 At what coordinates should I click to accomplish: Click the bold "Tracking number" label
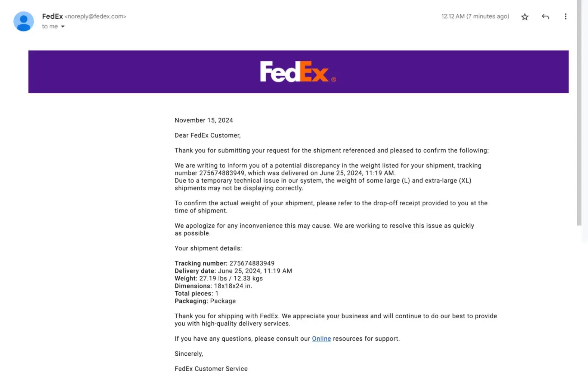(x=201, y=263)
